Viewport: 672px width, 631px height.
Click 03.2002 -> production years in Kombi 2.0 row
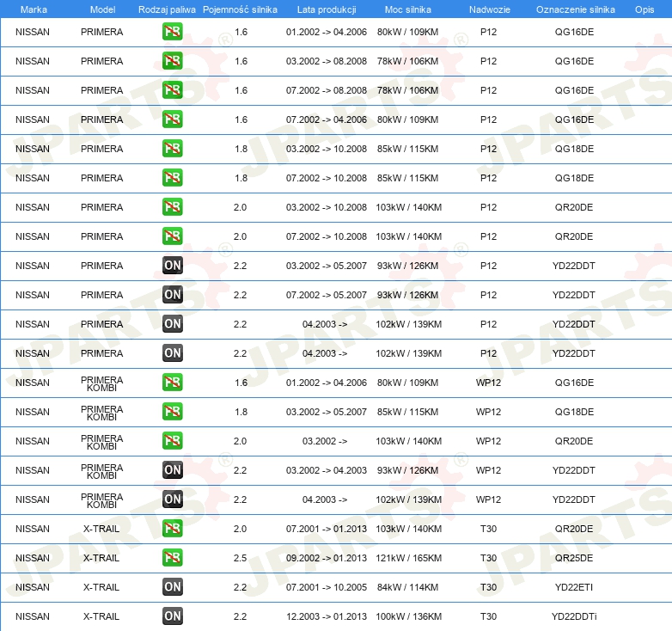click(x=325, y=441)
